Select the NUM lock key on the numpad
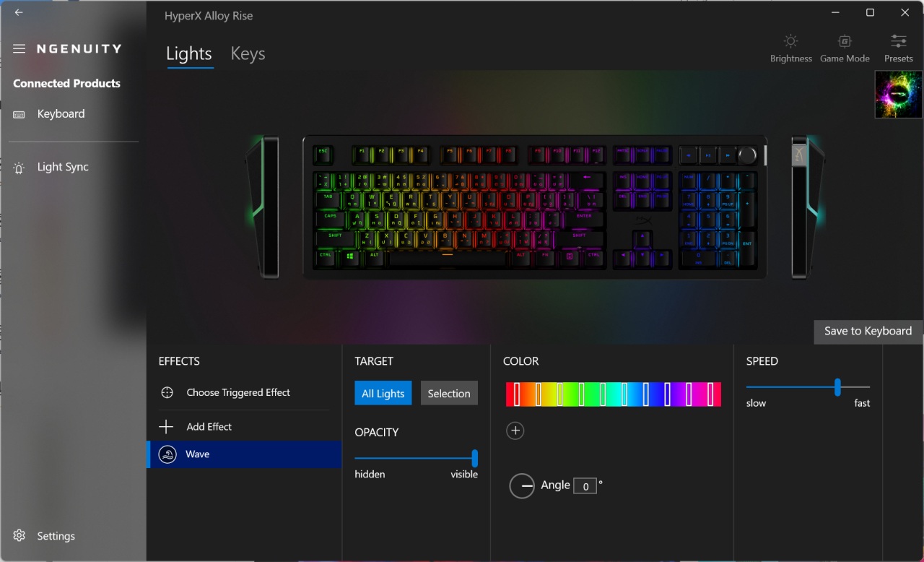This screenshot has height=562, width=924. pyautogui.click(x=689, y=180)
